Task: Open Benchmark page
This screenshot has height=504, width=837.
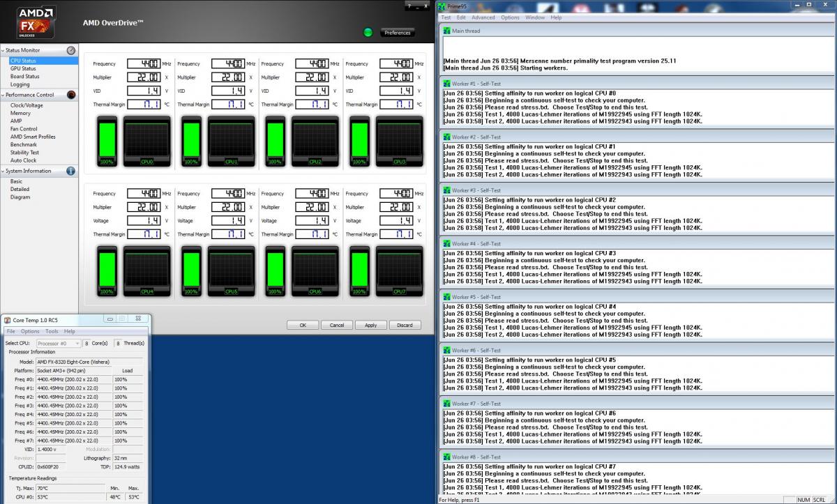Action: (x=24, y=144)
